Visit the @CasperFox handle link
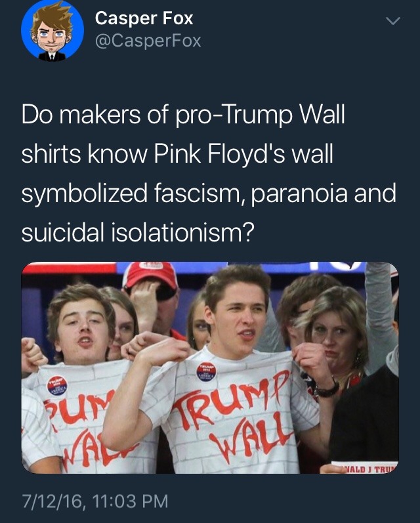This screenshot has height=523, width=420. (x=148, y=41)
